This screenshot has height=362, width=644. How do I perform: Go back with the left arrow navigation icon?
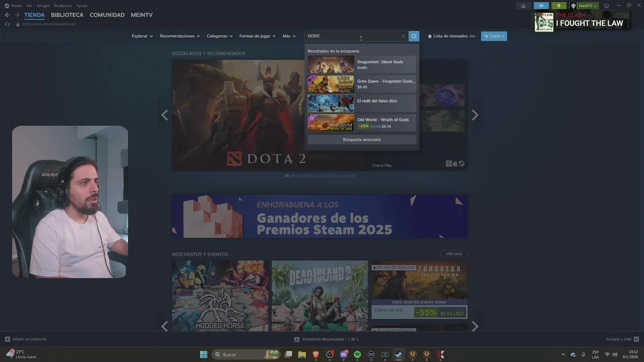(7, 15)
